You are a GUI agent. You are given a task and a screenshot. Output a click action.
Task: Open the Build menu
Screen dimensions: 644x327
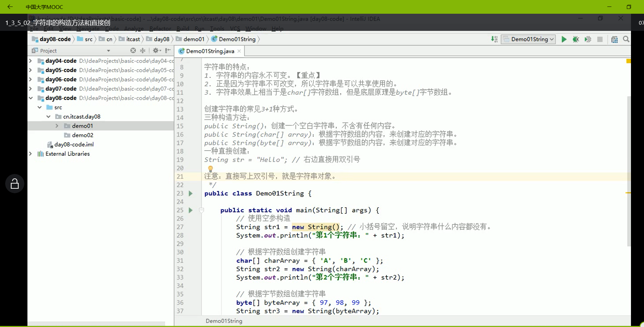183,28
